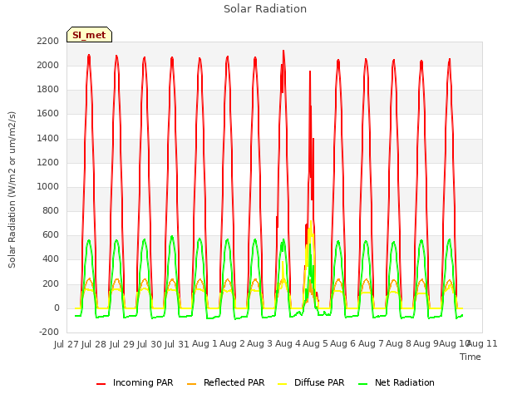This screenshot has height=399, width=532.
Task: Click the Diffuse PAR legend label
Action: pos(319,382)
